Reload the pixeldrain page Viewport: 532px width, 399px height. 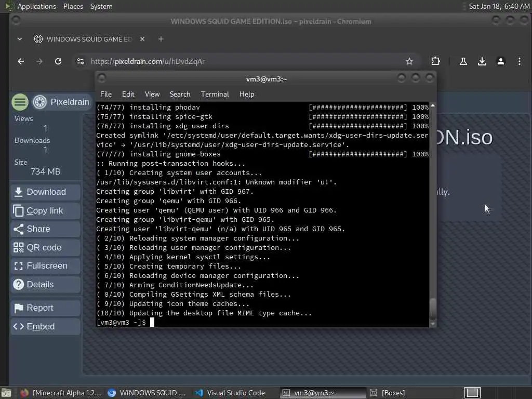(x=58, y=61)
